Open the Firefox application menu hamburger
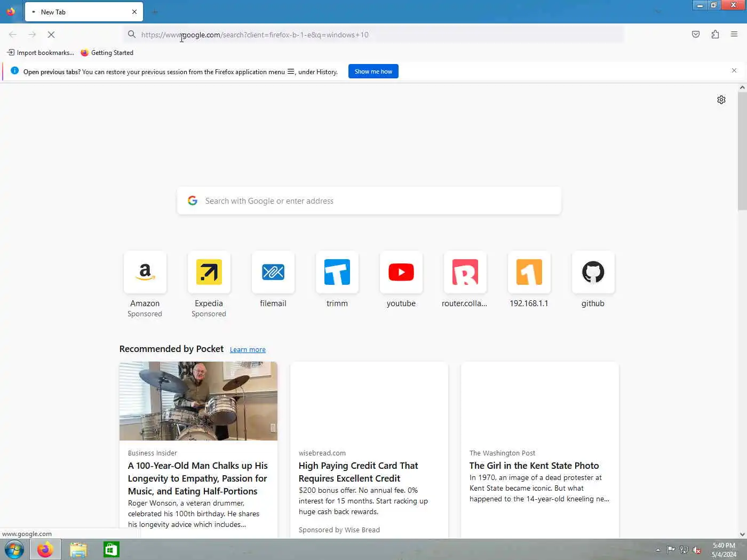This screenshot has height=560, width=747. [x=734, y=35]
